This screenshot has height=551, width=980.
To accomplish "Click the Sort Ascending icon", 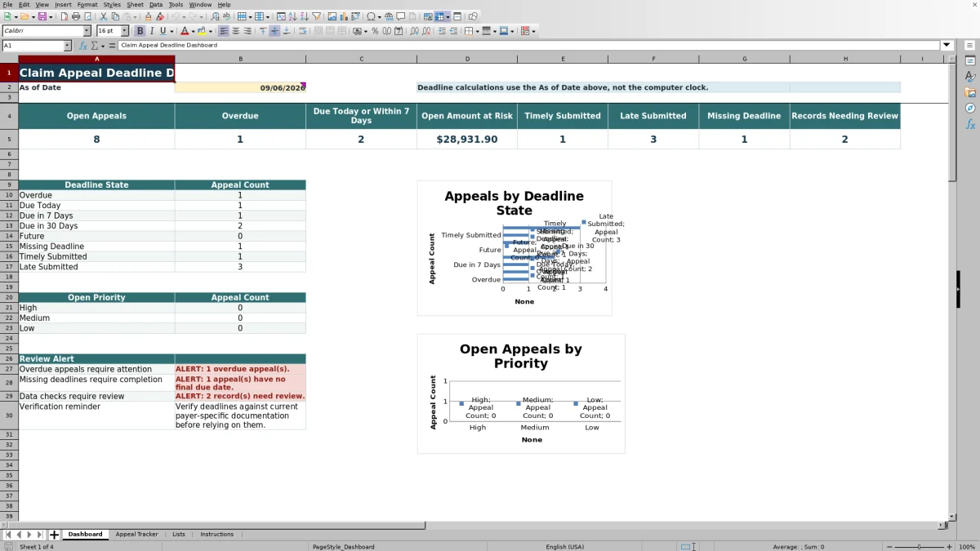I will point(292,16).
